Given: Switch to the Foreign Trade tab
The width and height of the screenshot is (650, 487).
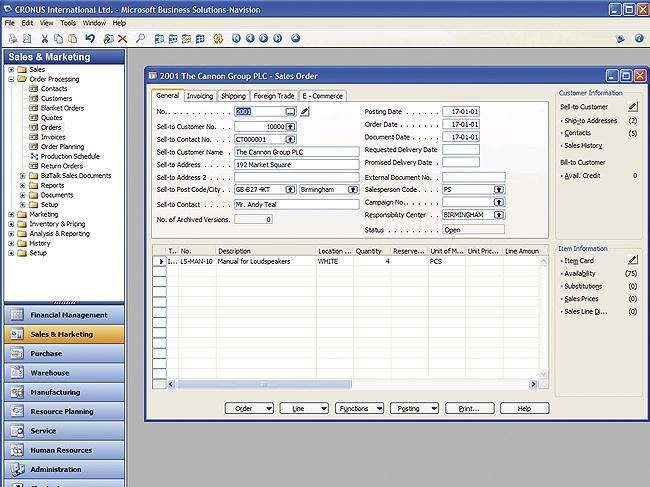Looking at the screenshot, I should click(x=274, y=96).
